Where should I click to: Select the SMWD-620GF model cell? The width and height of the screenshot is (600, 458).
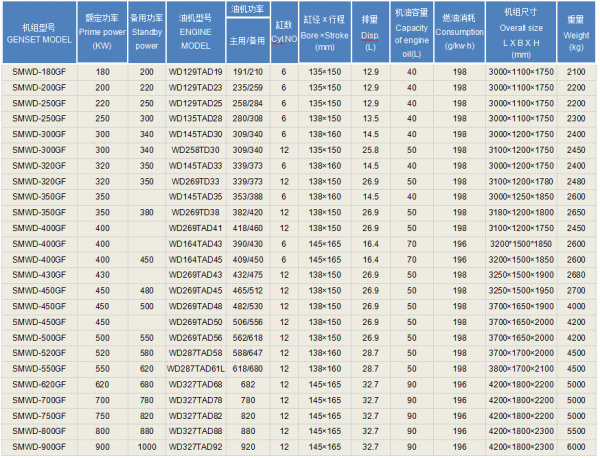click(39, 385)
